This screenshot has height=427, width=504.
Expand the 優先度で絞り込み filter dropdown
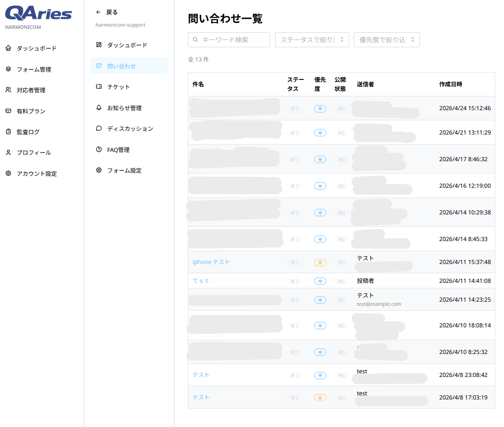(x=386, y=40)
